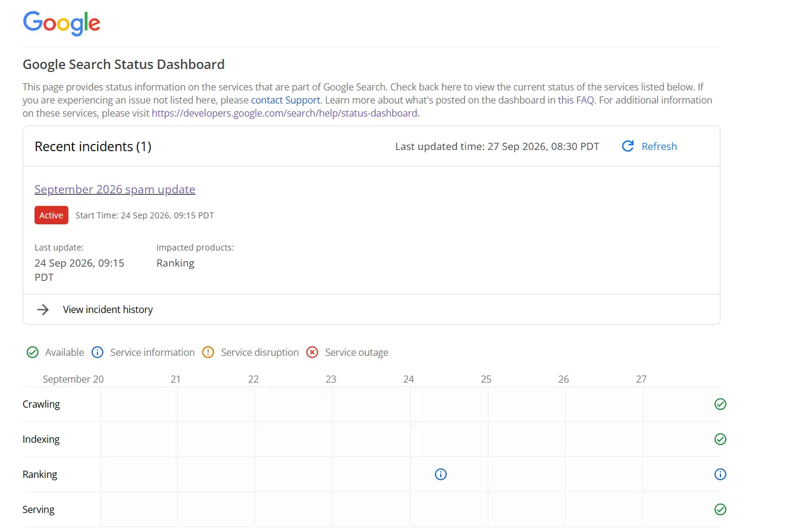
Task: Follow the contact Support link
Action: (x=286, y=100)
